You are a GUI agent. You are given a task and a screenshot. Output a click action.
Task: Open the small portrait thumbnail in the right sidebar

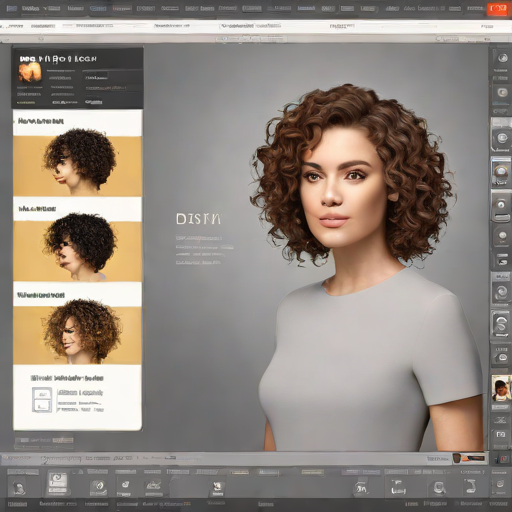point(501,388)
